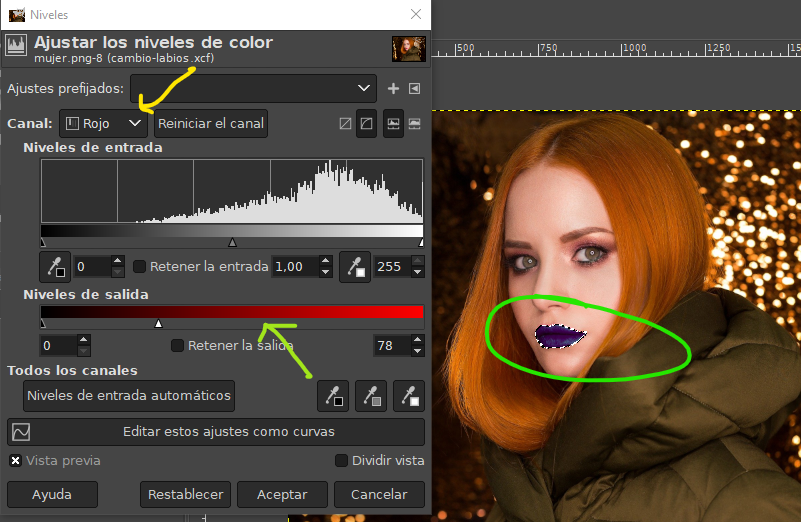The image size is (801, 522).
Task: Open the Canal dropdown showing Rojo
Action: pos(103,124)
